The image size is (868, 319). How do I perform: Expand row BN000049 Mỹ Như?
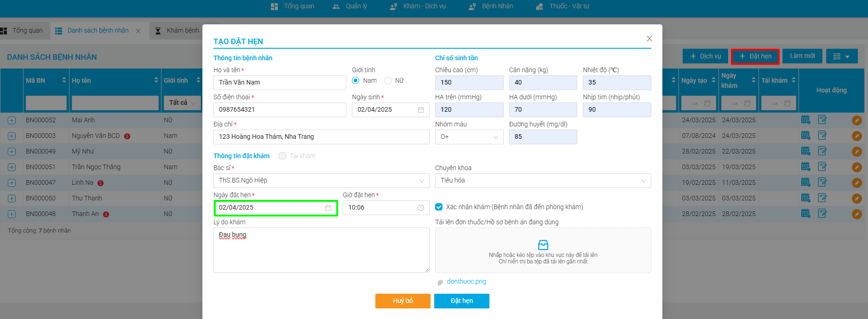[x=11, y=152]
